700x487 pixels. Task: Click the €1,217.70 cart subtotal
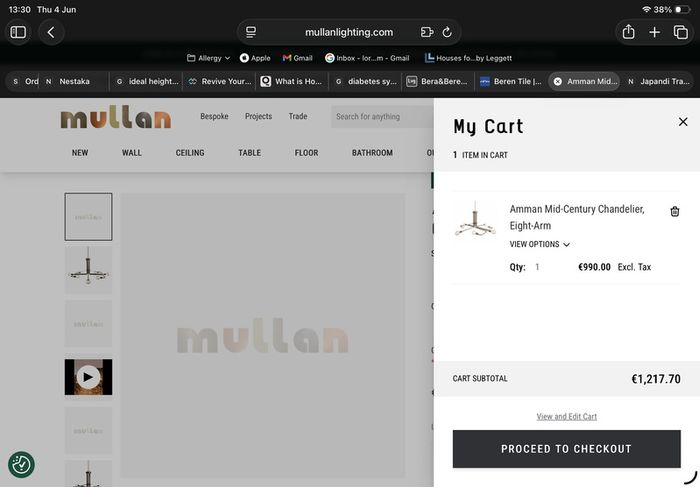[x=655, y=379]
